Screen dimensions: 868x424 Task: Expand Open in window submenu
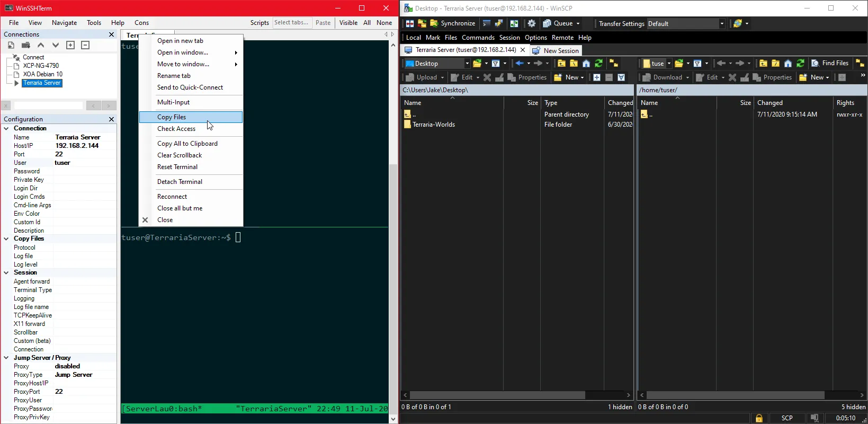(x=191, y=52)
